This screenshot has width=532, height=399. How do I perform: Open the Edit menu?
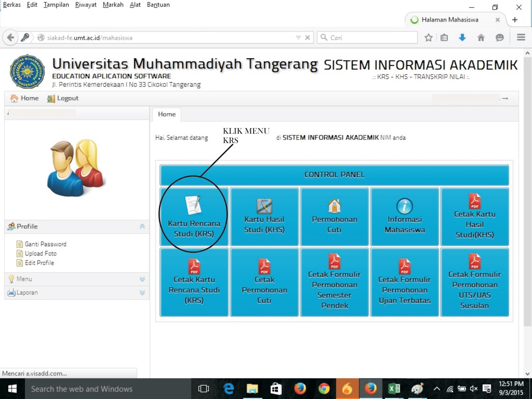[32, 5]
